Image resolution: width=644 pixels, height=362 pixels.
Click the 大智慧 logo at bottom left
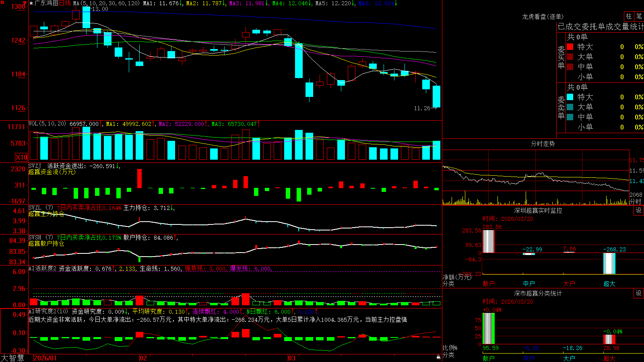click(x=12, y=358)
